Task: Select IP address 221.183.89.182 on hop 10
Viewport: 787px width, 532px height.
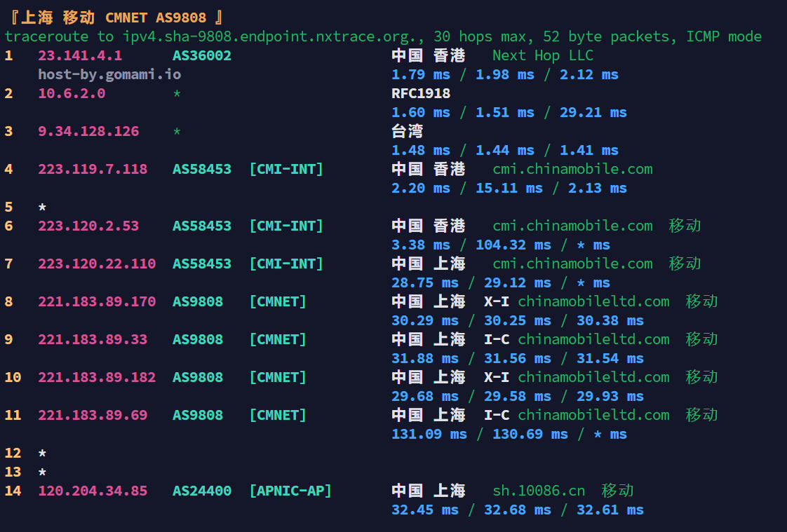Action: (x=97, y=377)
